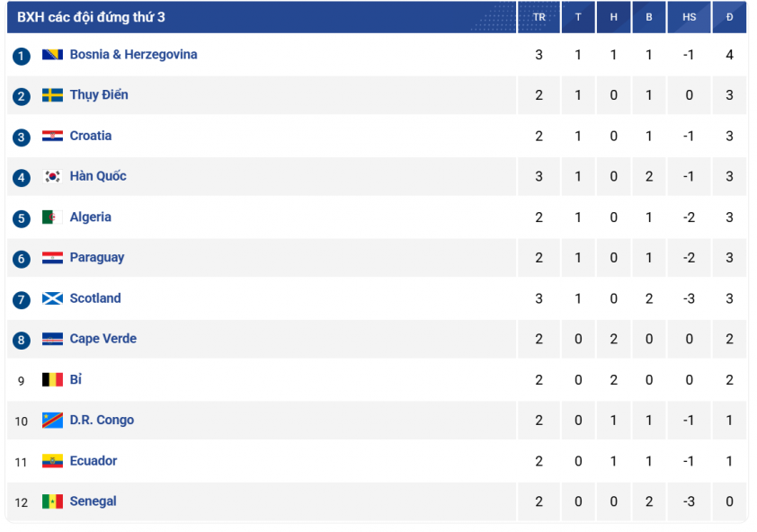The image size is (757, 532).
Task: Click the Đ points column header
Action: coord(729,17)
